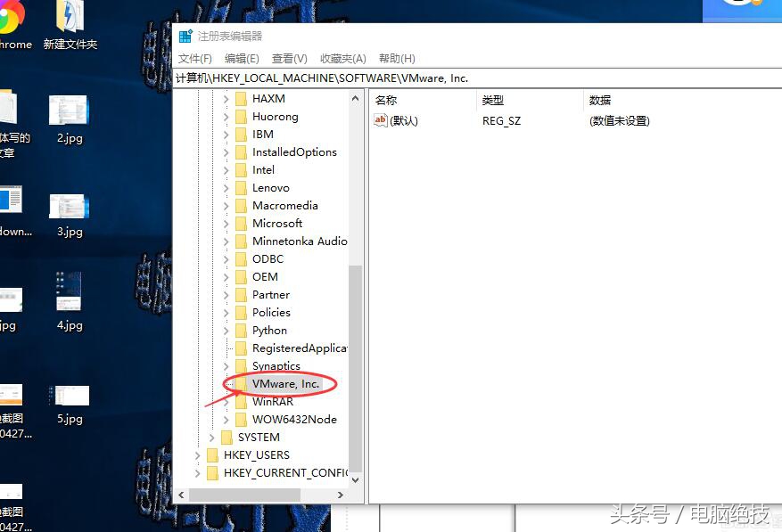Viewport: 782px width, 532px height.
Task: Open the 3.jpg image on the desktop
Action: pyautogui.click(x=69, y=207)
